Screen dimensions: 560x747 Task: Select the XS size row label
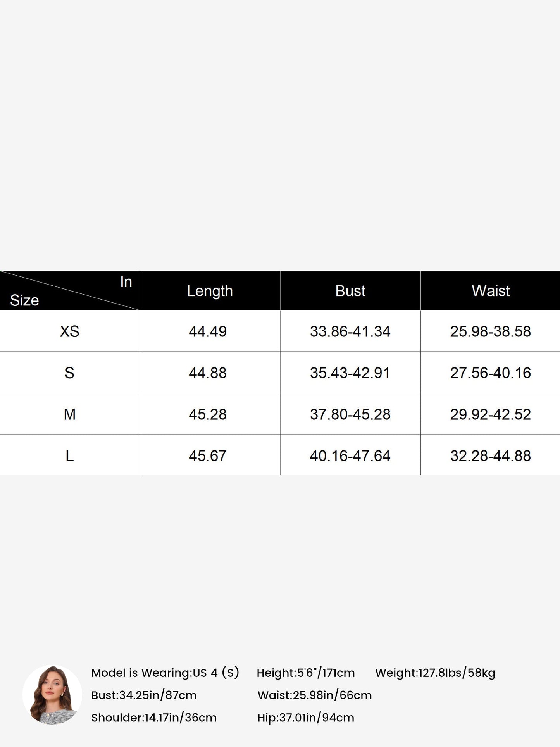pos(70,331)
